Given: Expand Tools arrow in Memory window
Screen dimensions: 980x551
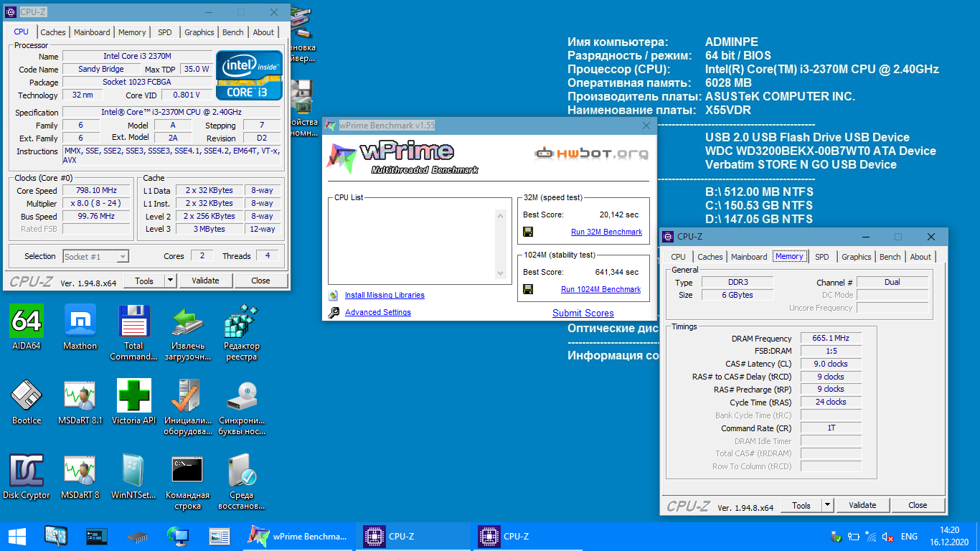Looking at the screenshot, I should [828, 505].
